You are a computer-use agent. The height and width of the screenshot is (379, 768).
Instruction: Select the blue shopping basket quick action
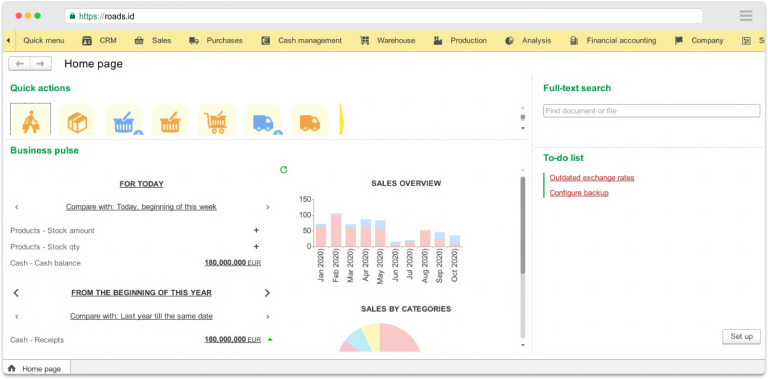124,119
